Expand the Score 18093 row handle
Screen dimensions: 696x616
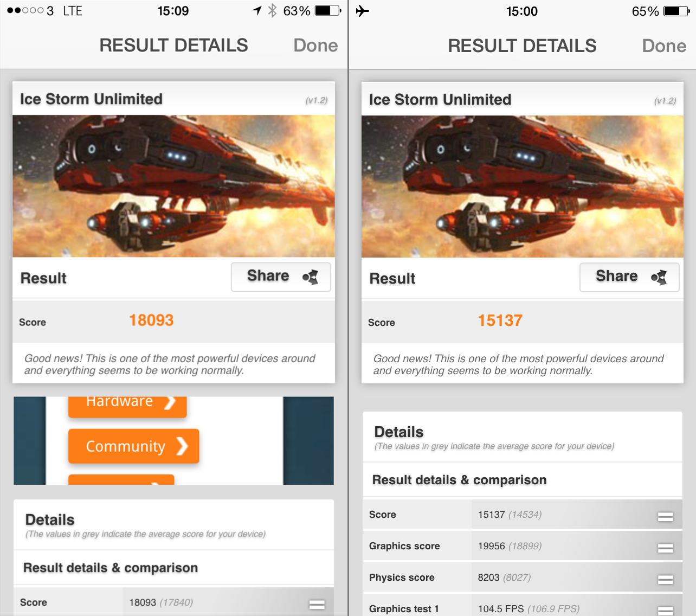[317, 604]
